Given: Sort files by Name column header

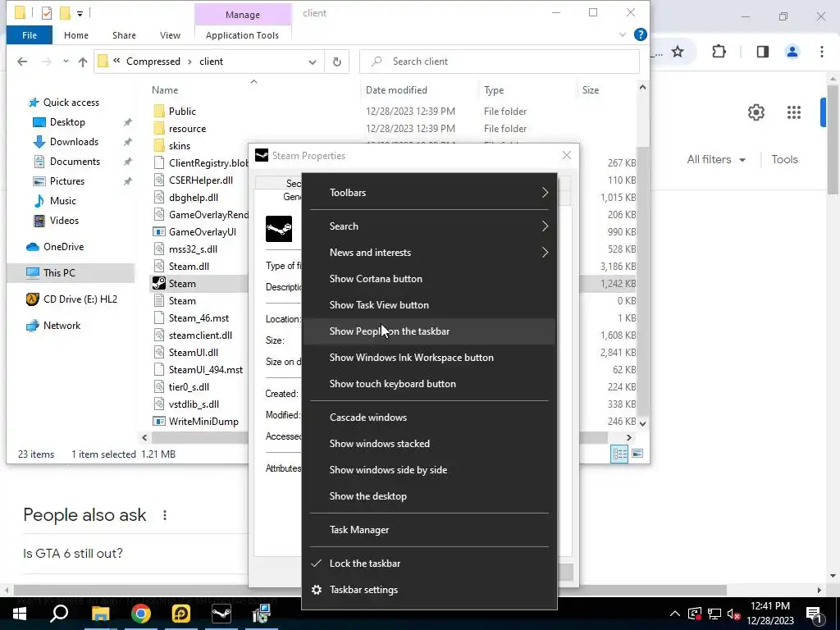Looking at the screenshot, I should point(165,90).
